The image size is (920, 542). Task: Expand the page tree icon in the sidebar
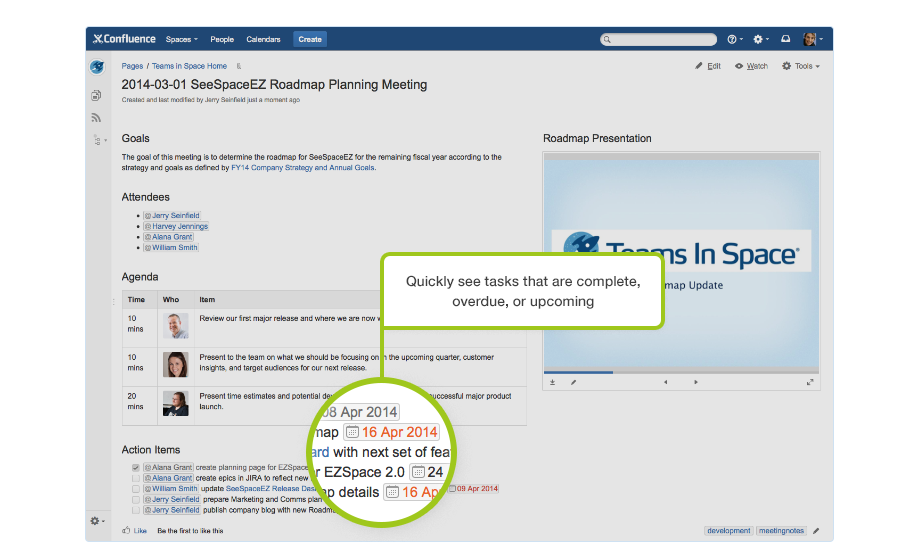tap(99, 140)
